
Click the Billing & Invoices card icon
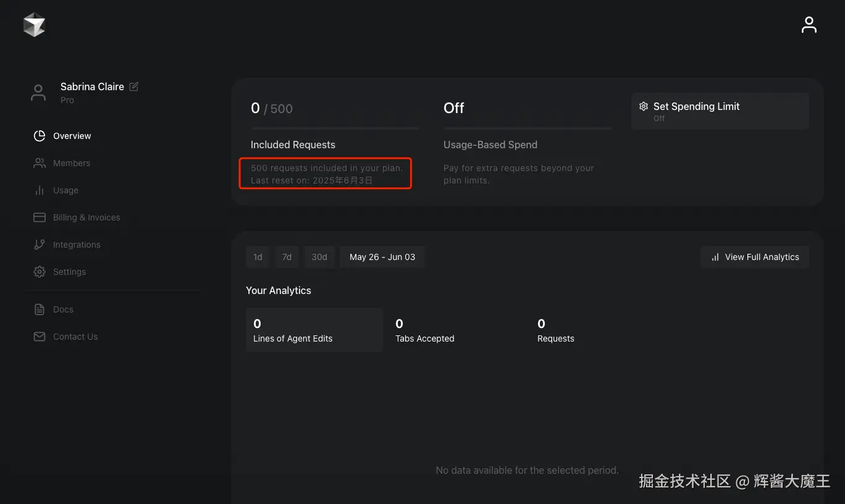(x=40, y=217)
